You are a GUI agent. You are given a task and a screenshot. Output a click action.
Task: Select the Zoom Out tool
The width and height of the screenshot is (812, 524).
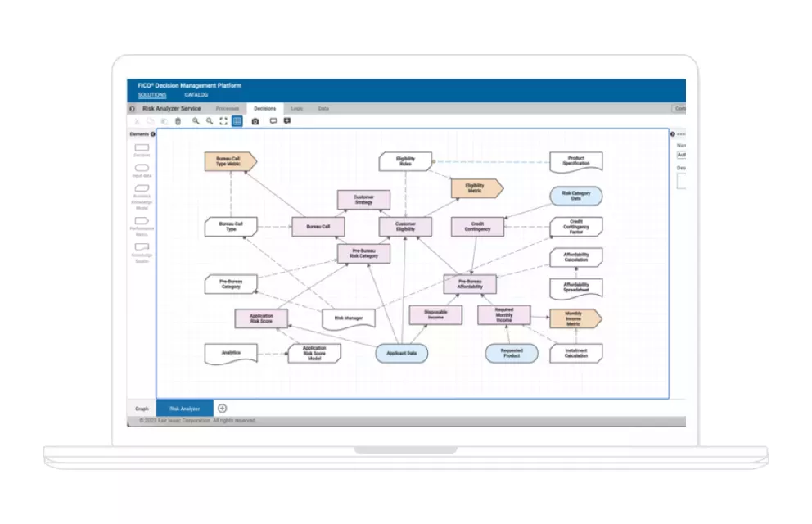coord(208,121)
